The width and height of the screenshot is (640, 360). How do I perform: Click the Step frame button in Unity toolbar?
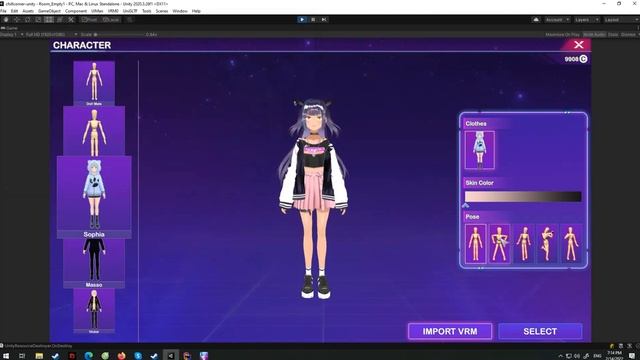tap(324, 20)
